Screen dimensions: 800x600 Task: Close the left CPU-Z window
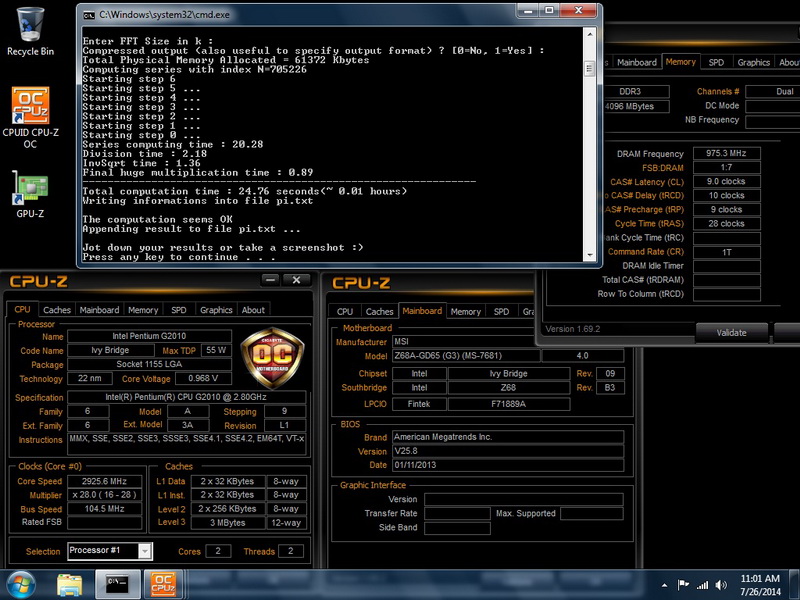click(x=296, y=280)
